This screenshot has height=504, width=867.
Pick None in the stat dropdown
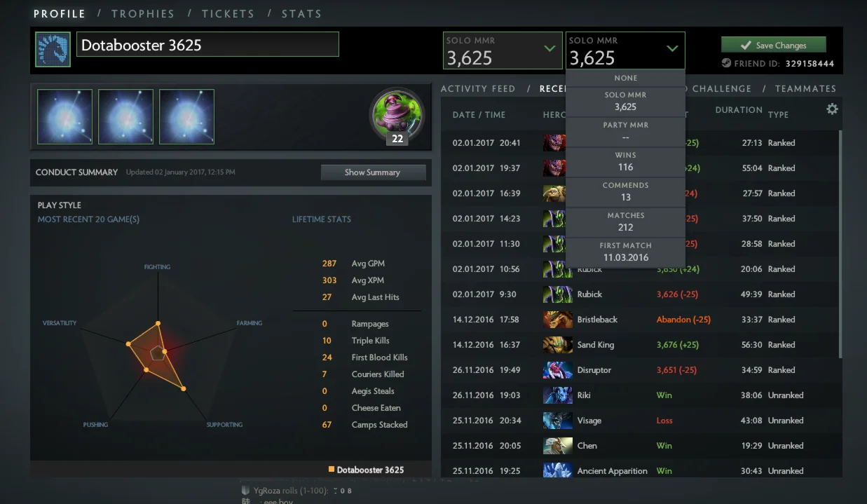point(625,78)
